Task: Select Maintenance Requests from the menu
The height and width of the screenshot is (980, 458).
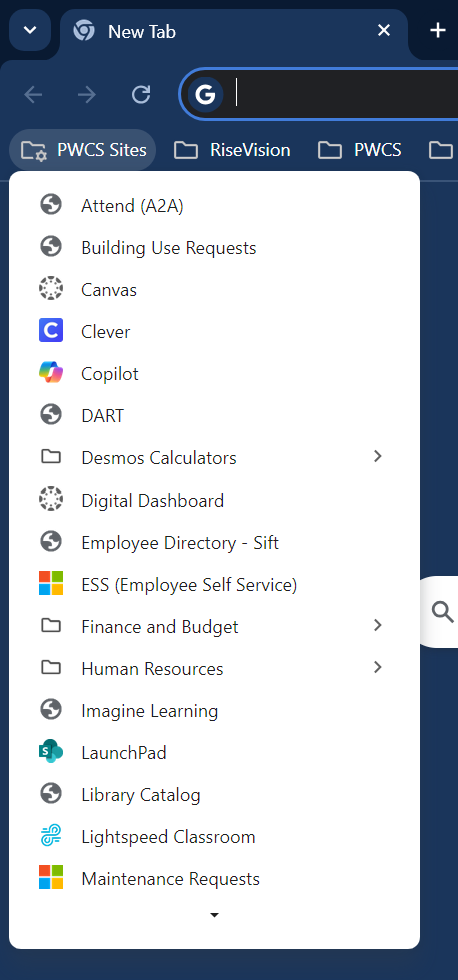Action: click(214, 879)
